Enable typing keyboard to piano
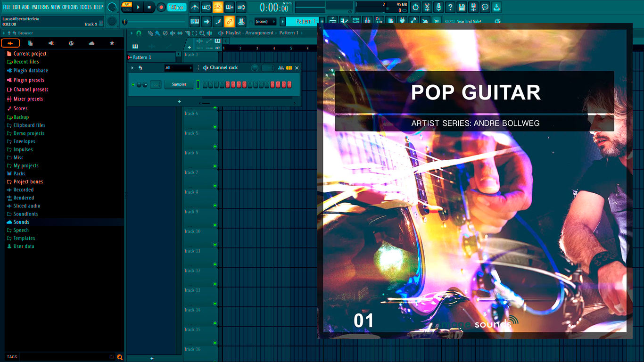 (195, 21)
